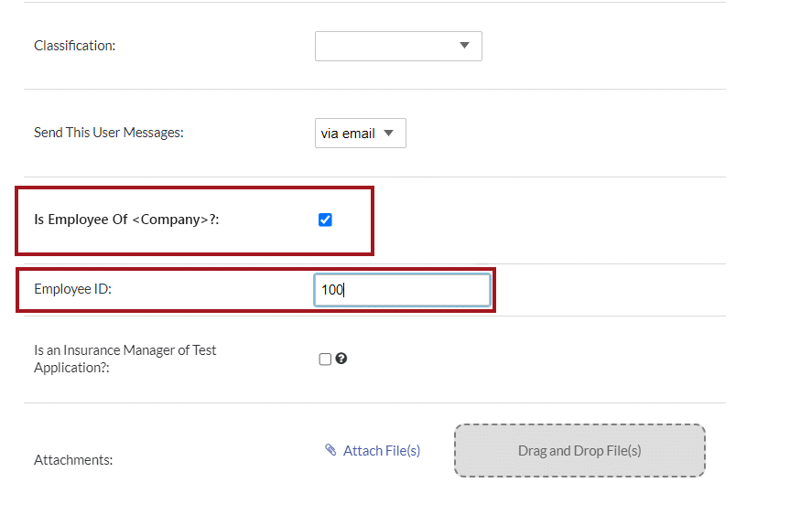Click the arrow next to via email
Viewport: 812px width, 515px height.
point(389,134)
